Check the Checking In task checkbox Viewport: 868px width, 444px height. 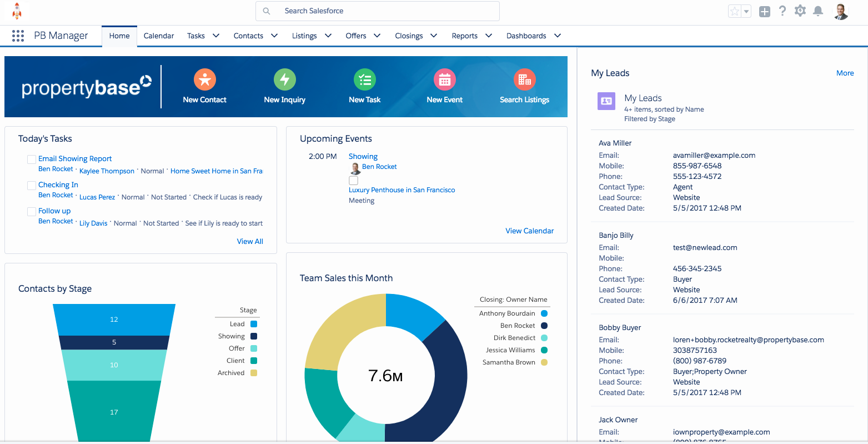pos(32,186)
